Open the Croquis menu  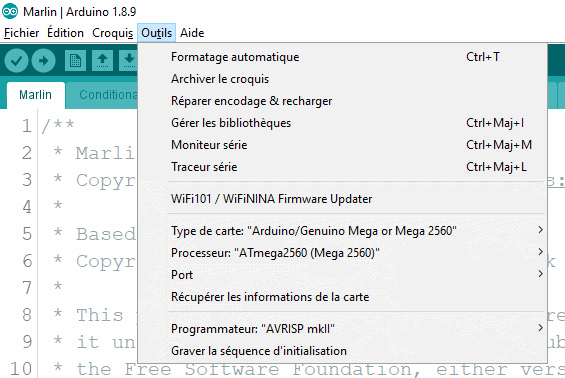click(112, 33)
